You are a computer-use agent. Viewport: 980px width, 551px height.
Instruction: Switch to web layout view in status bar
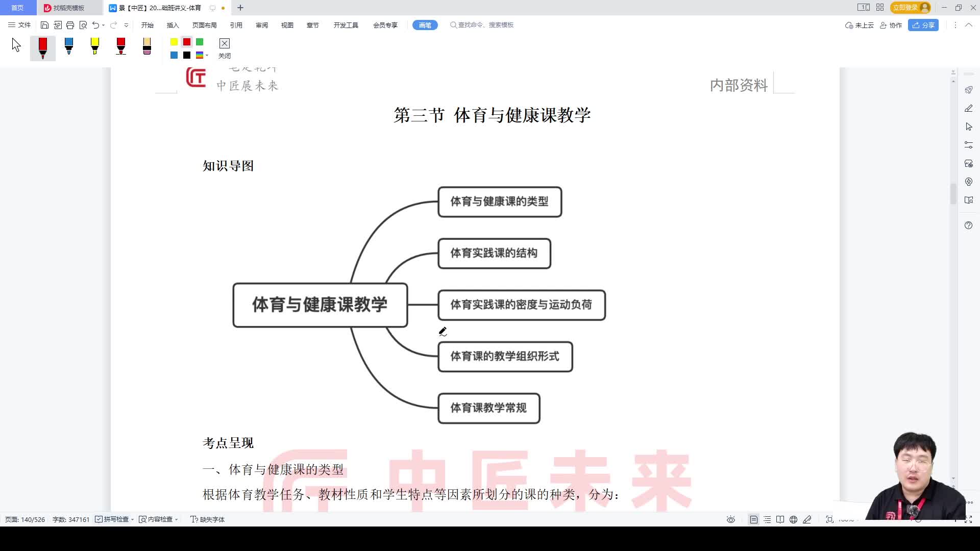tap(793, 519)
